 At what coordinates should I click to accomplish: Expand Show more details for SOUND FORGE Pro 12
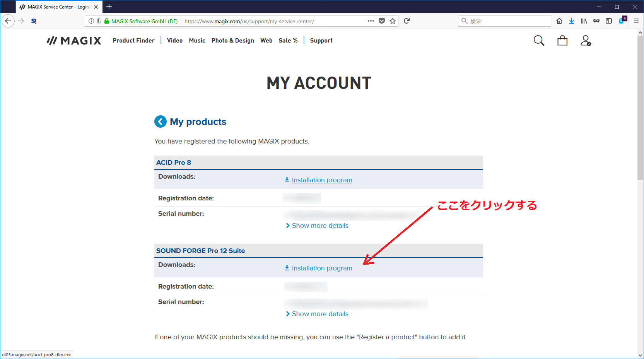(x=320, y=314)
